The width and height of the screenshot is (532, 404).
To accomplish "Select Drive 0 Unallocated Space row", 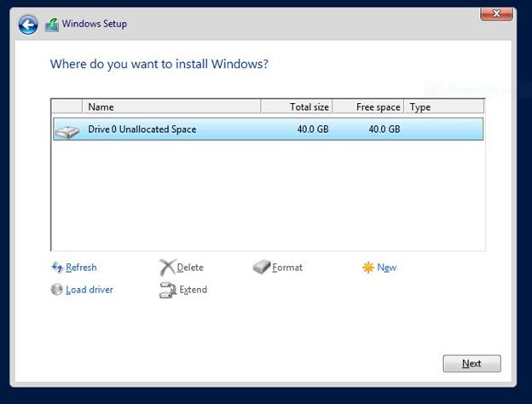I will [x=268, y=130].
